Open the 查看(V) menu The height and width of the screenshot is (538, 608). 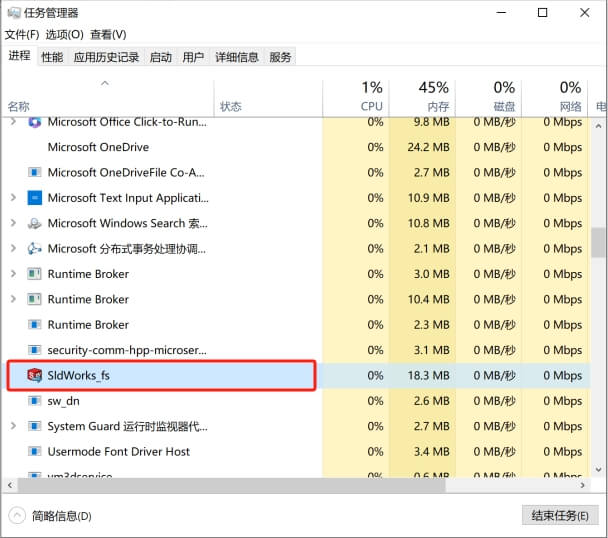click(x=108, y=35)
